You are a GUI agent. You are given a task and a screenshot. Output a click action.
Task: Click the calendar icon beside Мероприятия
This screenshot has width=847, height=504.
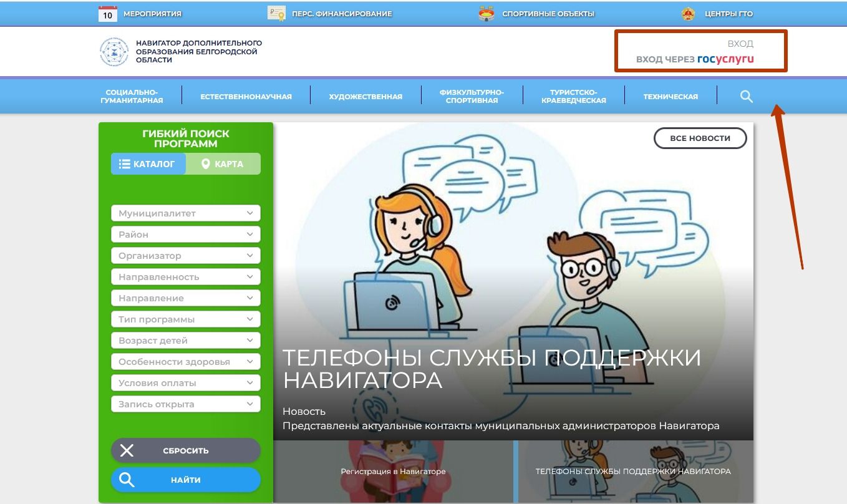pyautogui.click(x=107, y=14)
